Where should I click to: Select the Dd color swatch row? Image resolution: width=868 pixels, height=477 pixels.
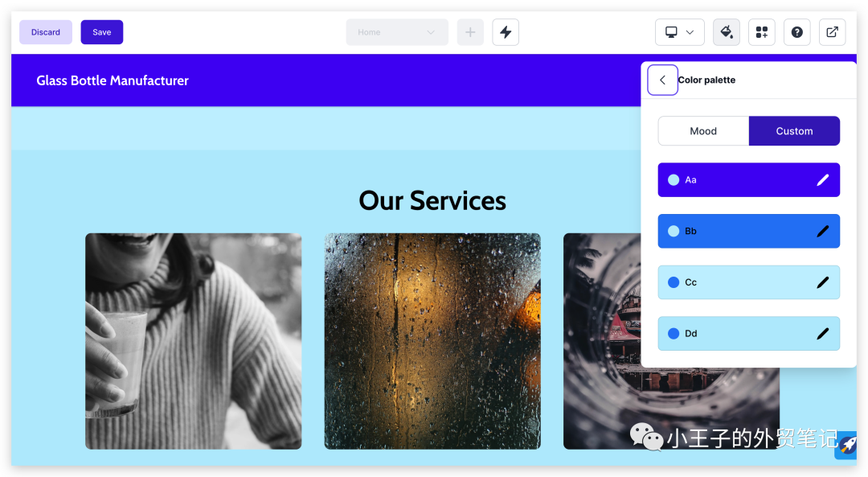pos(748,334)
